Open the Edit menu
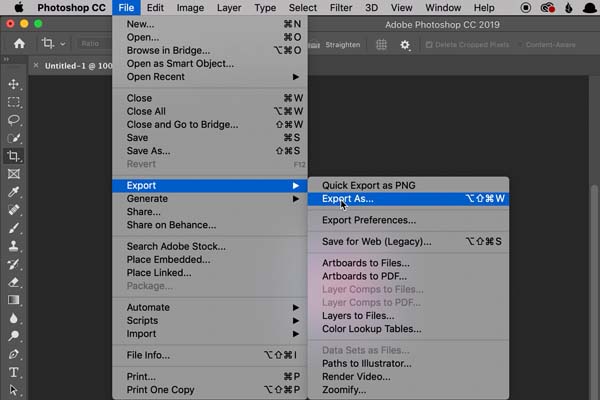 pyautogui.click(x=155, y=8)
